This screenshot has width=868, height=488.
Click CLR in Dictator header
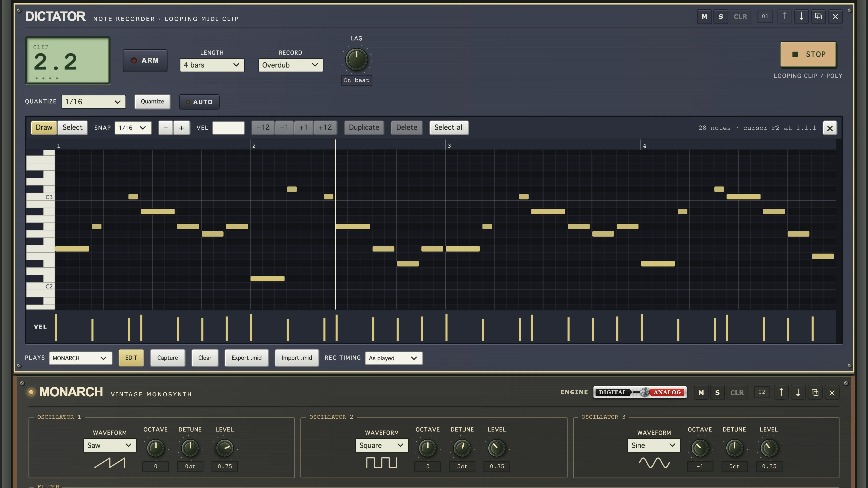click(740, 17)
